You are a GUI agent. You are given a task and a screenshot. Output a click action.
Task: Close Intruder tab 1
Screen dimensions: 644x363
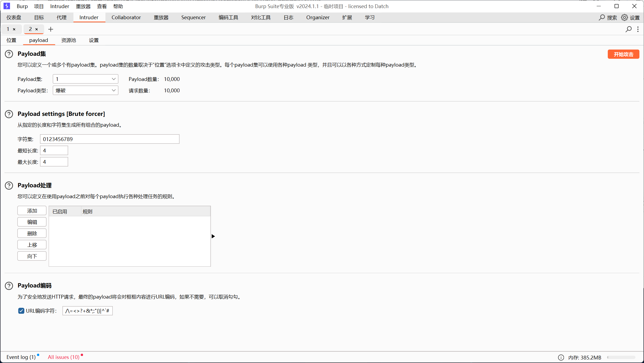[14, 29]
